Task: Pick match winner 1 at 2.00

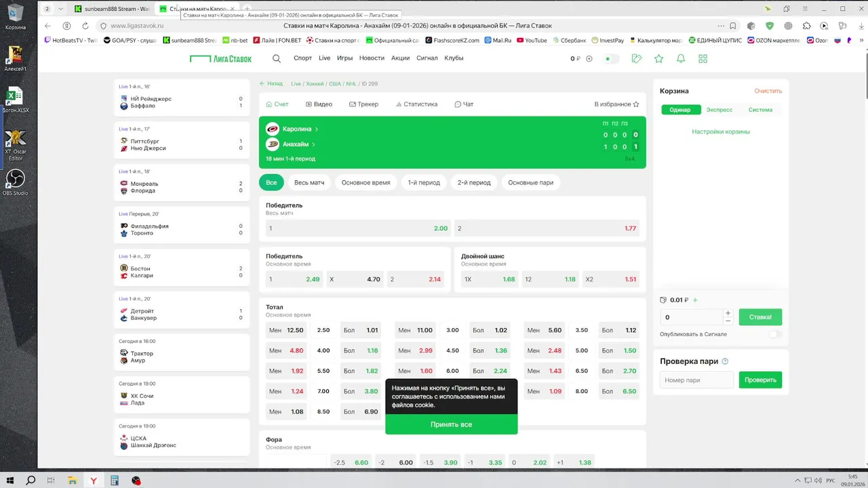Action: pyautogui.click(x=358, y=228)
